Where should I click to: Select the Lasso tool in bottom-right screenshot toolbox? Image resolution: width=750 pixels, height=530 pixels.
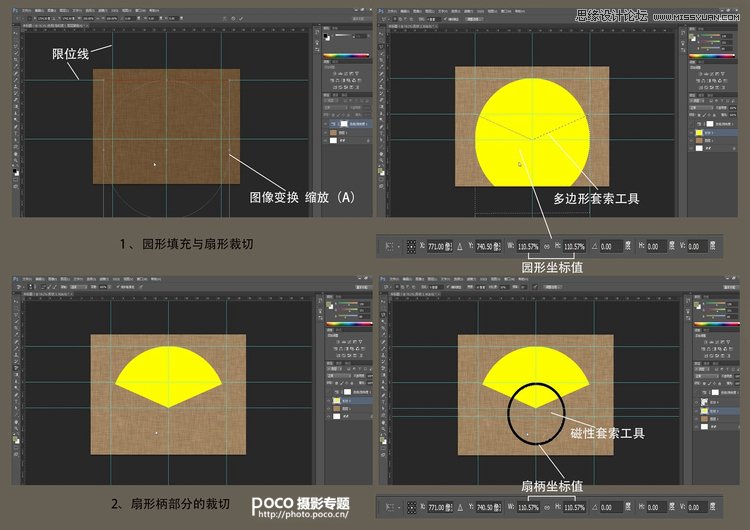(x=383, y=315)
